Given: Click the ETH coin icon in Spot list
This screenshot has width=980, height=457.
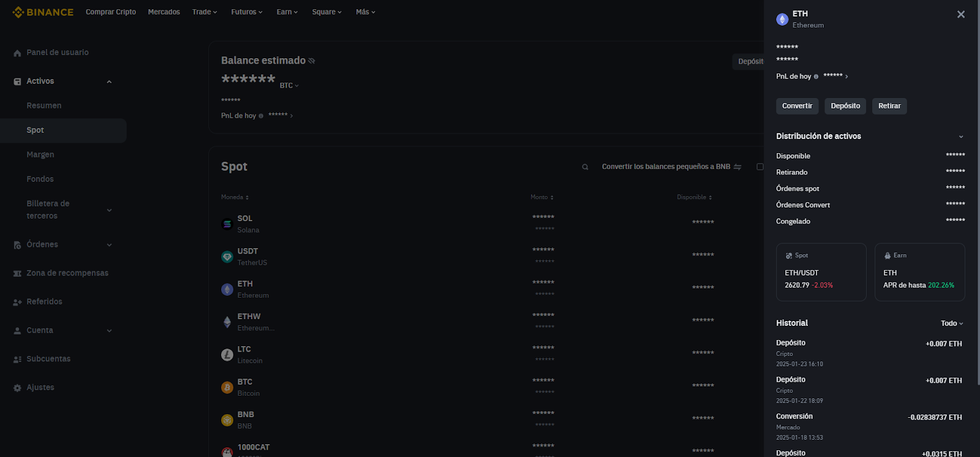Looking at the screenshot, I should (x=227, y=289).
